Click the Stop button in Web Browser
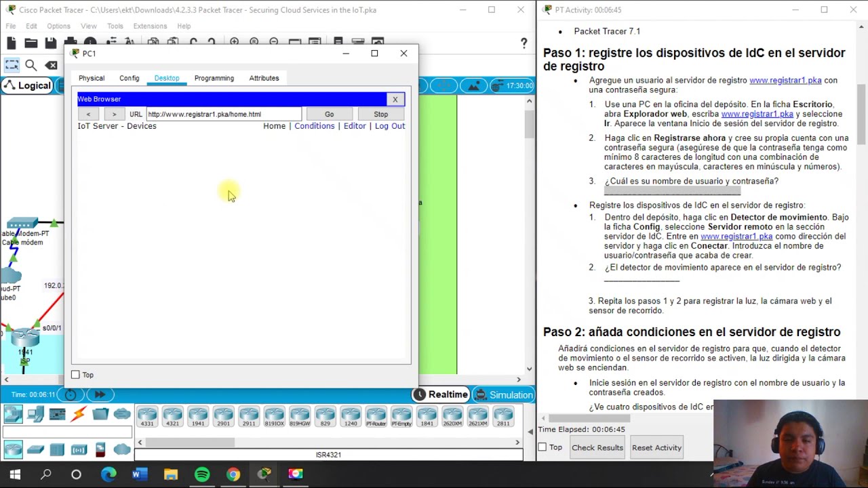 tap(380, 114)
